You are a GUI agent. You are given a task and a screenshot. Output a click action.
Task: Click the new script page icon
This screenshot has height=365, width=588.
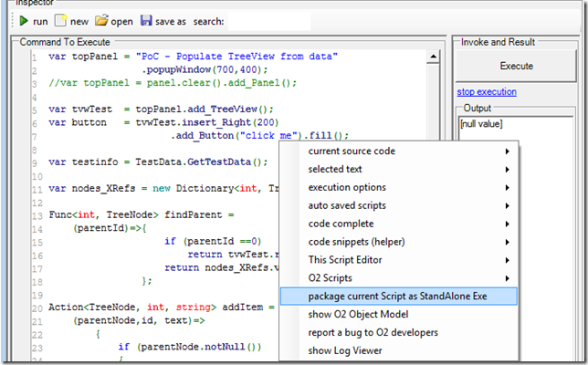click(x=60, y=20)
